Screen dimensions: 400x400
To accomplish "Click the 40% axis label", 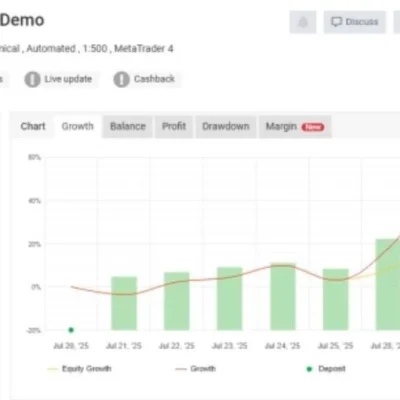I will click(34, 201).
